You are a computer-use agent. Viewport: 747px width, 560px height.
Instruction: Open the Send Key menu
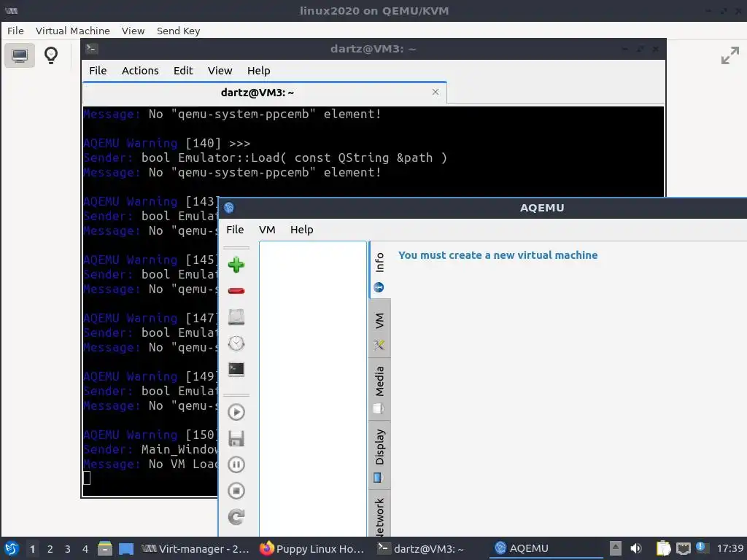pyautogui.click(x=178, y=31)
